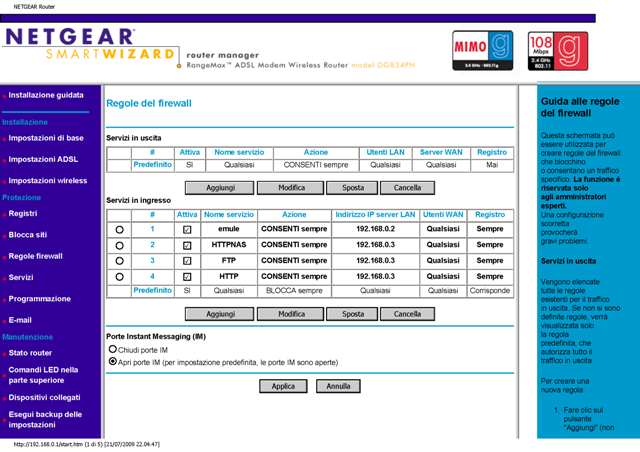This screenshot has height=452, width=640.
Task: Choose the Apri porte IM option
Action: (x=112, y=362)
